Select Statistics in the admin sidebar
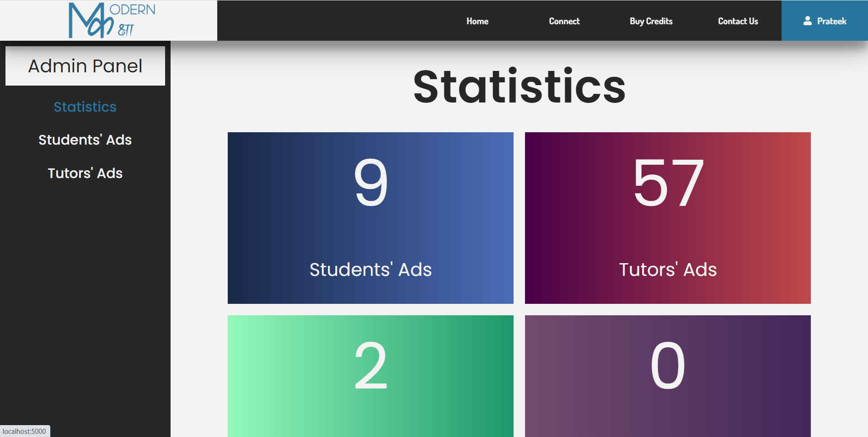 85,107
